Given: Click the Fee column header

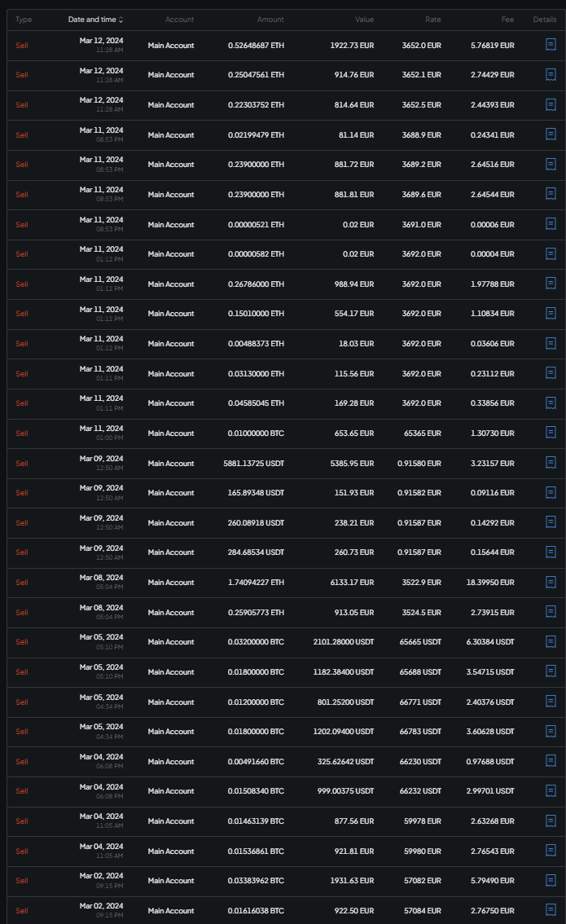Looking at the screenshot, I should [508, 20].
